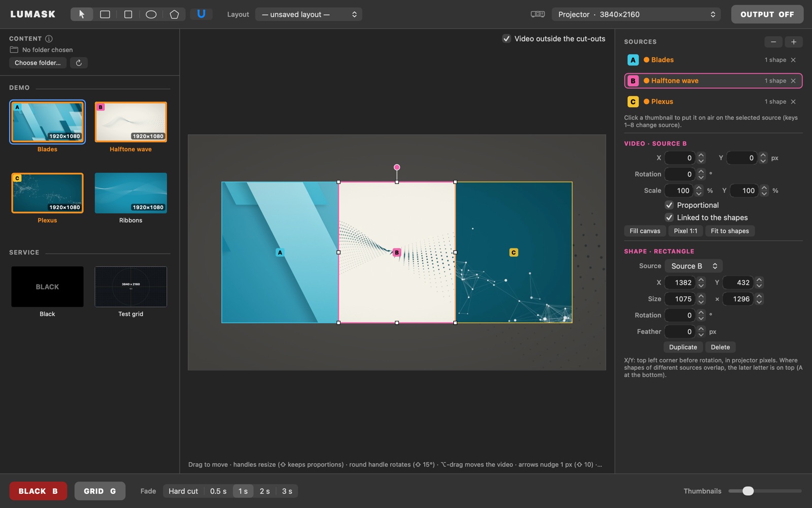This screenshot has width=812, height=508.
Task: Click the Thumbnails size slider
Action: click(765, 491)
